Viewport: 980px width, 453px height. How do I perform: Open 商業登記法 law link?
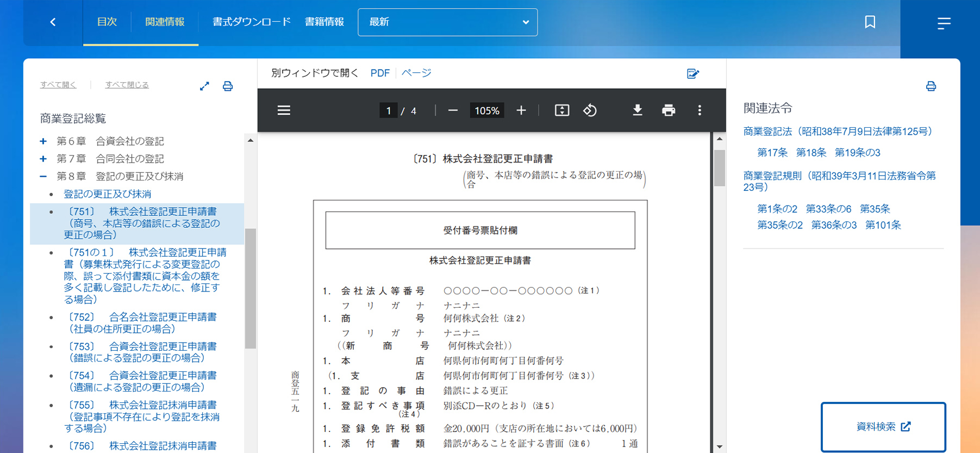coord(839,131)
